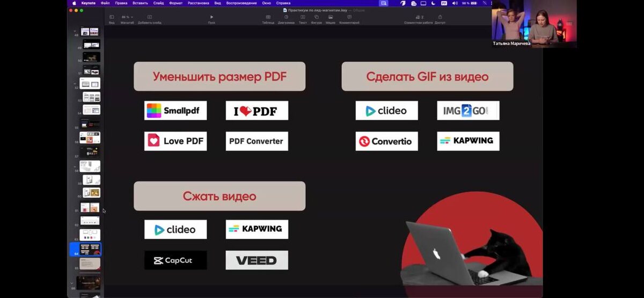This screenshot has width=644, height=298.
Task: Select KAPWING logo under GIF section
Action: (x=468, y=141)
